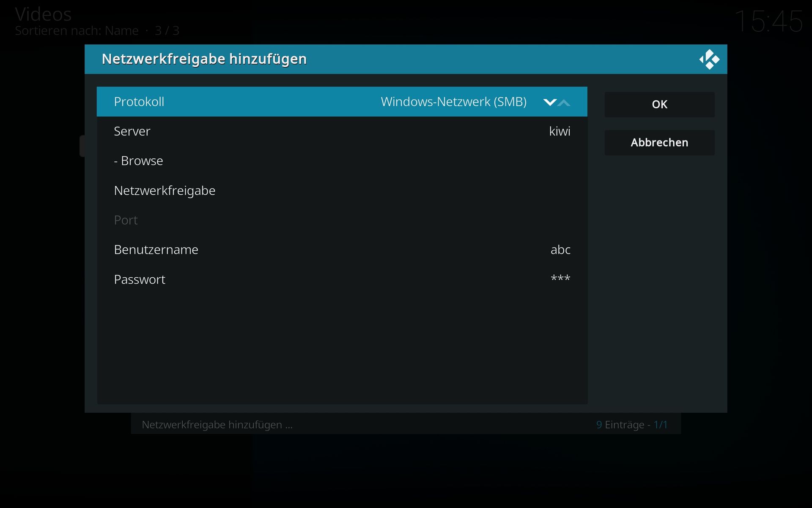Click the 'Netzwerkfreigabe hinzufügen ...' list entry behind dialog

217,425
